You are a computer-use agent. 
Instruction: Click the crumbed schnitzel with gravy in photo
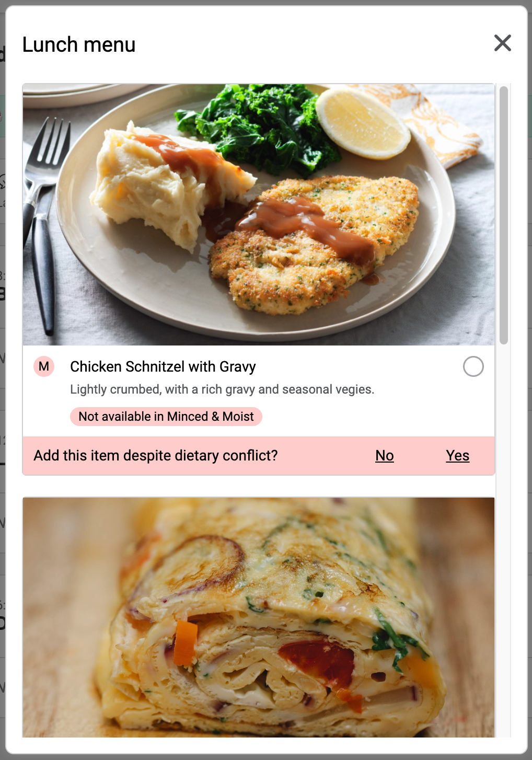[x=314, y=243]
